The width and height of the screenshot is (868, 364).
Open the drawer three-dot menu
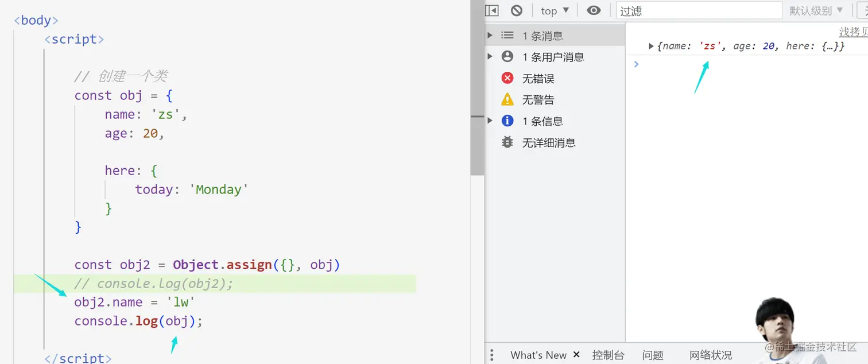coord(491,354)
